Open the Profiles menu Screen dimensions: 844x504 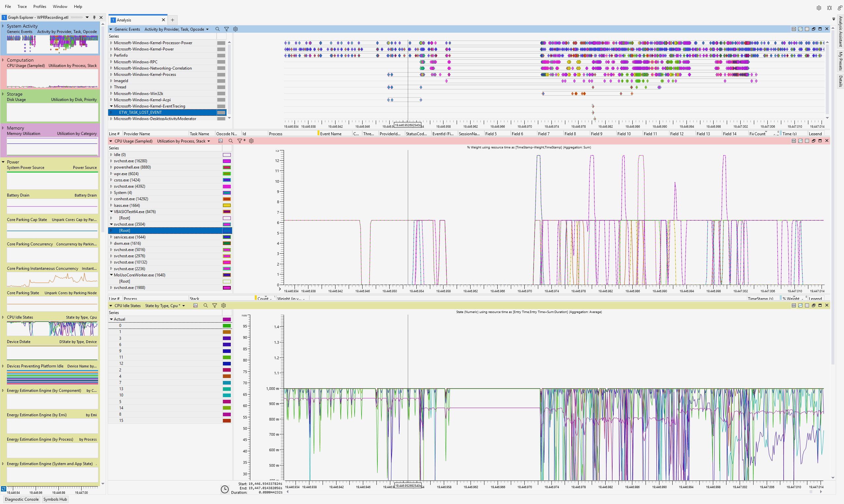coord(39,7)
